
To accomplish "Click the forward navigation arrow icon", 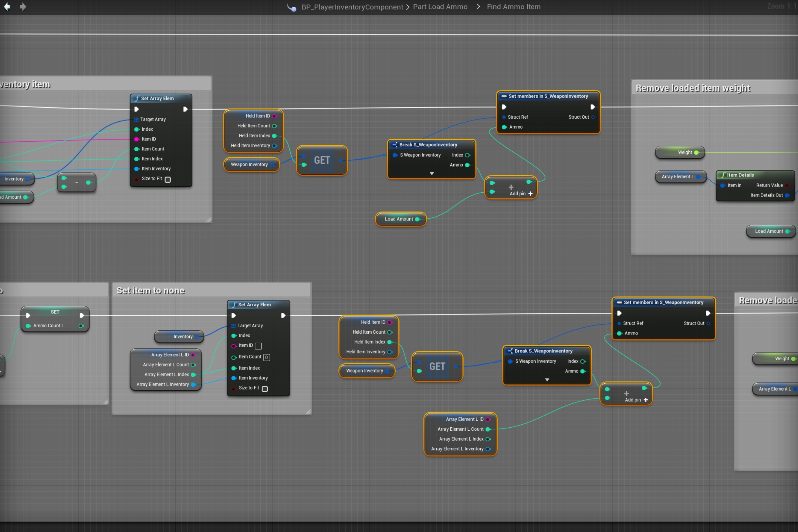I will (23, 6).
